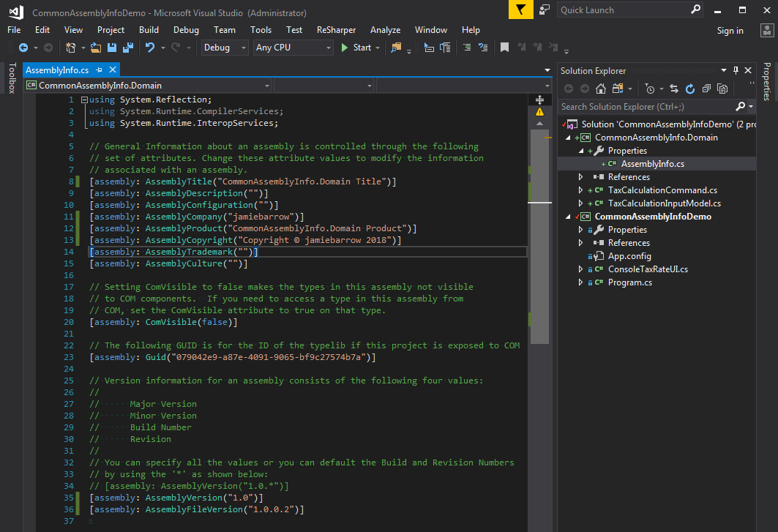Comment out the selected lines
Image resolution: width=778 pixels, height=532 pixels.
point(467,48)
